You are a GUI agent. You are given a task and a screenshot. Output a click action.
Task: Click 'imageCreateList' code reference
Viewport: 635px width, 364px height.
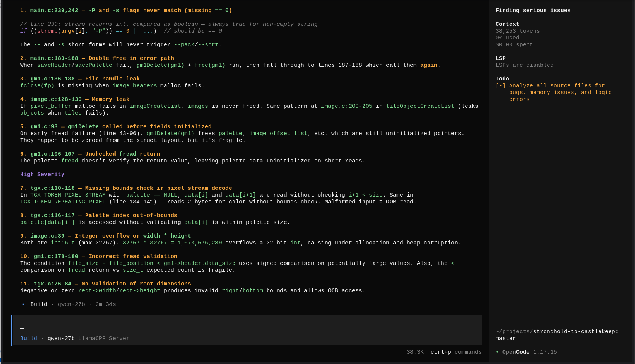[x=155, y=106]
